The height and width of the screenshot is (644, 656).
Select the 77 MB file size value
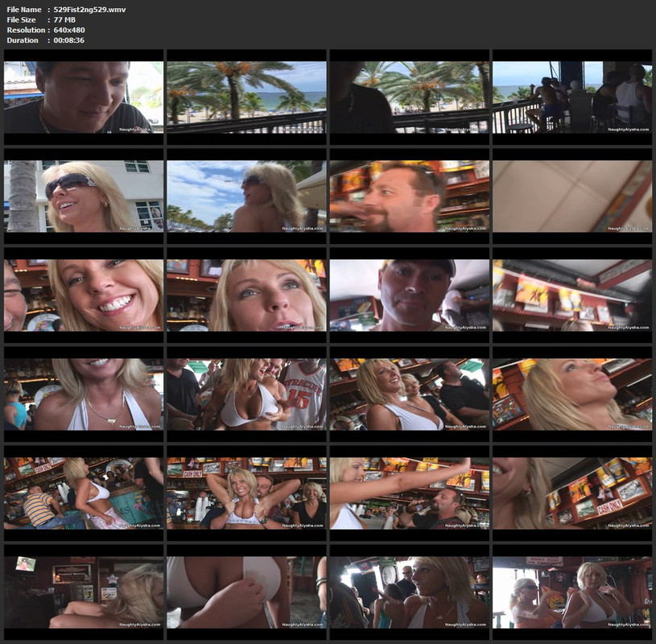[64, 19]
